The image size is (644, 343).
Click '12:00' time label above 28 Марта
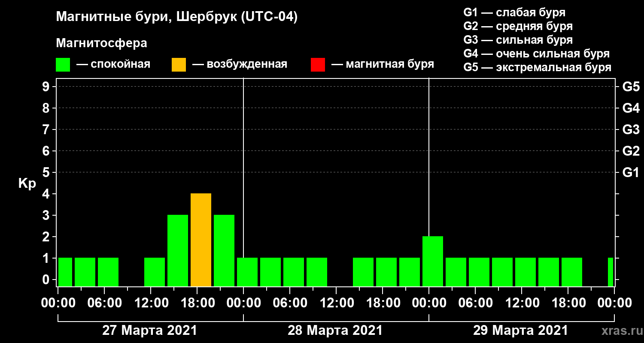336,303
